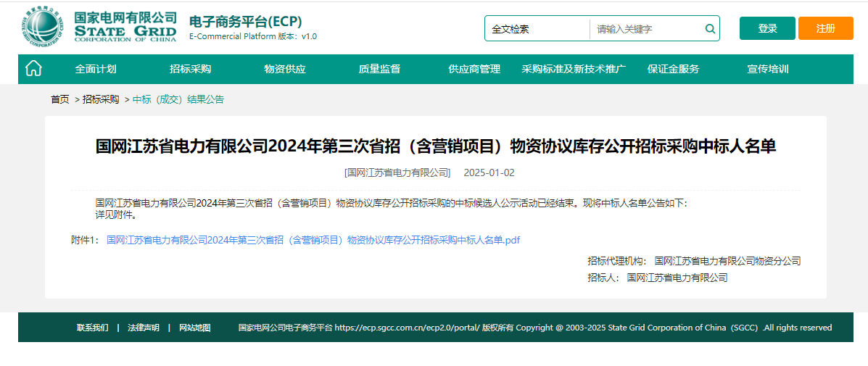The height and width of the screenshot is (366, 868).
Task: Click the 首页 breadcrumb link
Action: (x=60, y=99)
